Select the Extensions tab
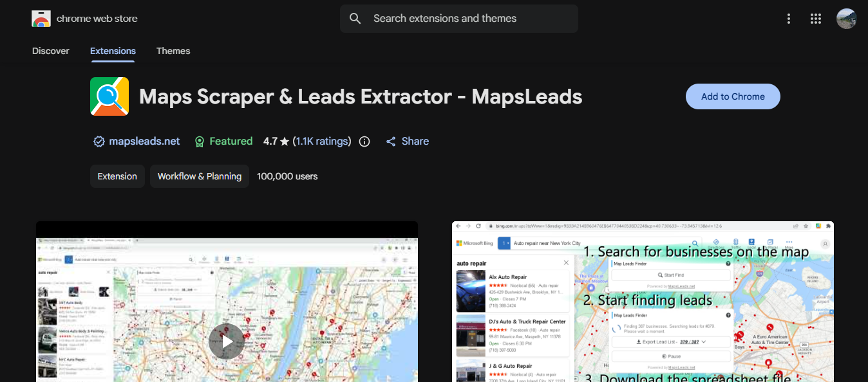Image resolution: width=868 pixels, height=382 pixels. 113,51
